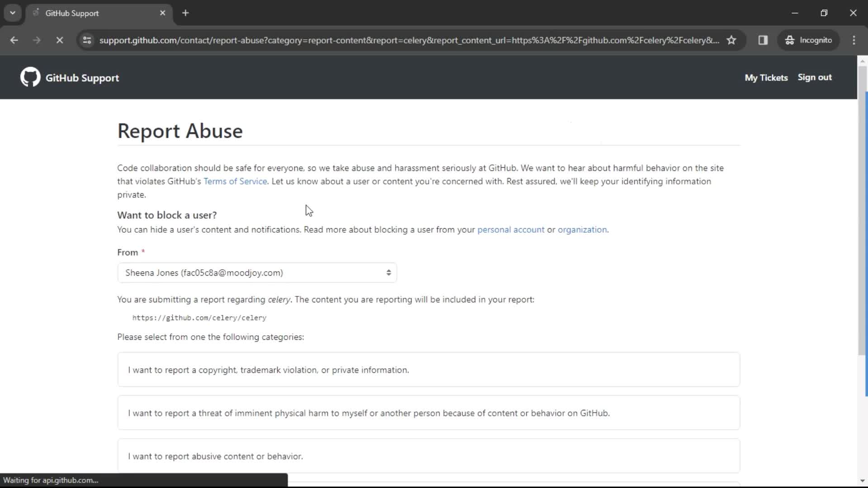Click the 'Terms of Service' link
The image size is (868, 488).
tap(235, 181)
